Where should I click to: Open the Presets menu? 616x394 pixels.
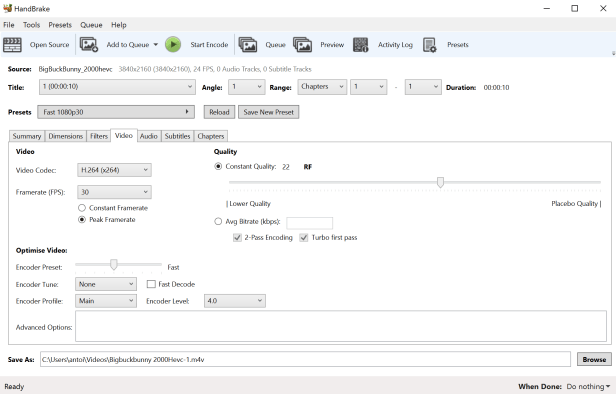point(60,25)
